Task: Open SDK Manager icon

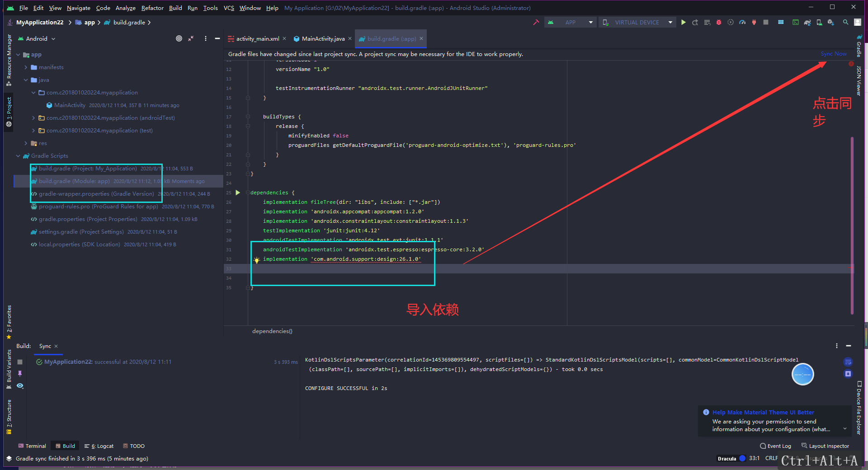Action: (831, 22)
